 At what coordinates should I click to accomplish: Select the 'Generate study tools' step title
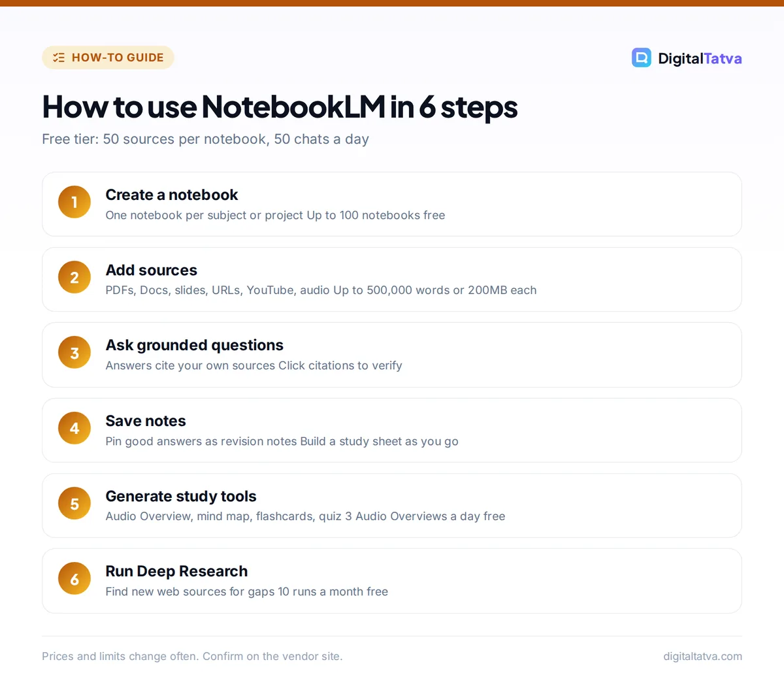click(181, 496)
